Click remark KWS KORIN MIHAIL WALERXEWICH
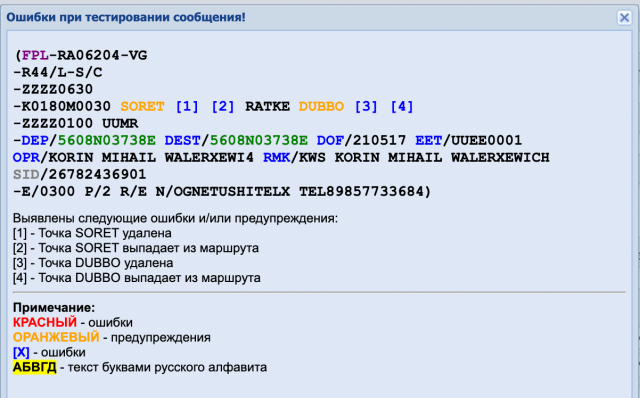640x398 pixels. tap(424, 158)
